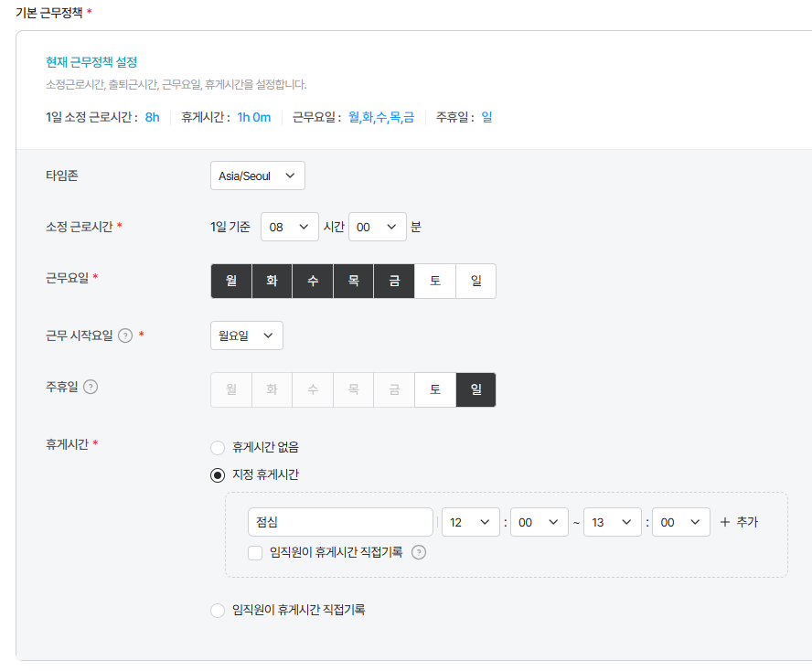Open work minutes 00 dropdown next to 분
This screenshot has height=671, width=812.
pos(377,227)
